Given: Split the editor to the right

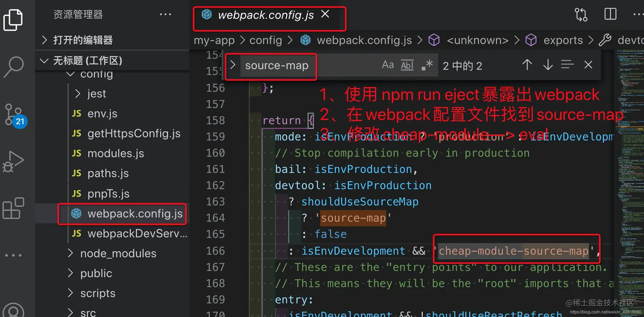Looking at the screenshot, I should [610, 14].
